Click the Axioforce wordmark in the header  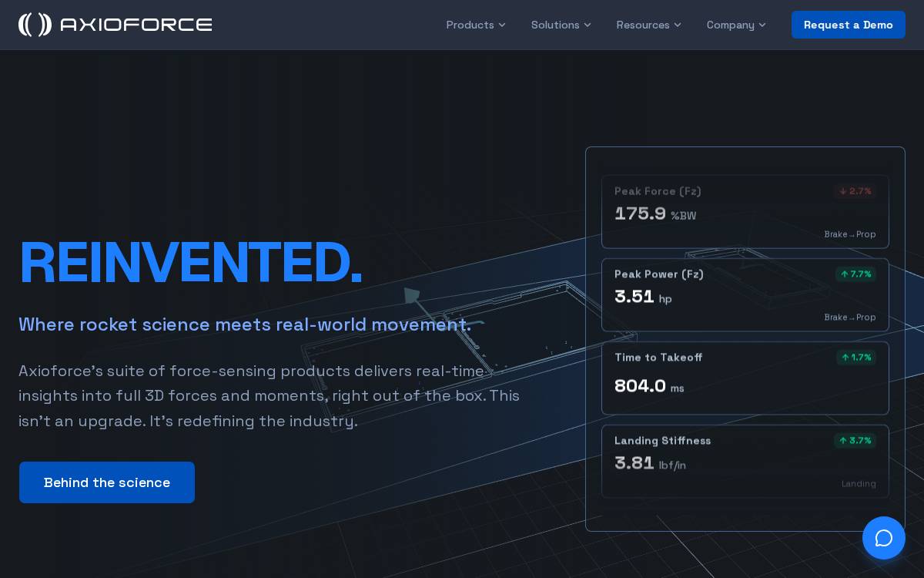(136, 25)
